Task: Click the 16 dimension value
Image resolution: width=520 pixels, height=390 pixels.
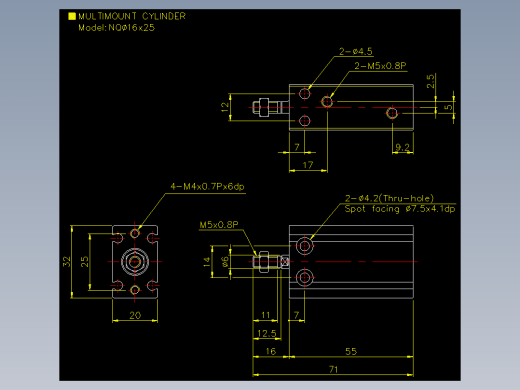Action: 271,351
